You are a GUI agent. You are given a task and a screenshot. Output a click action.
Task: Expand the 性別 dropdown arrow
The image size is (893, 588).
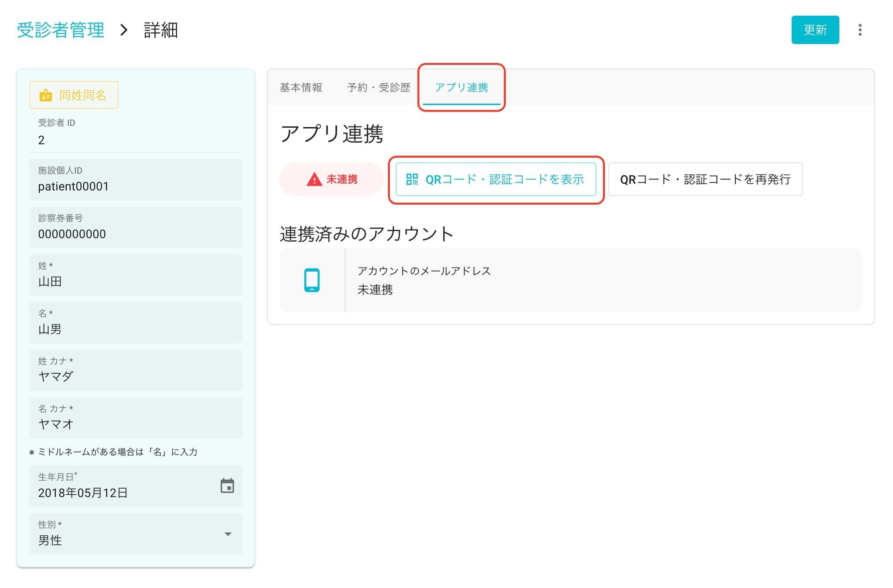tap(228, 534)
